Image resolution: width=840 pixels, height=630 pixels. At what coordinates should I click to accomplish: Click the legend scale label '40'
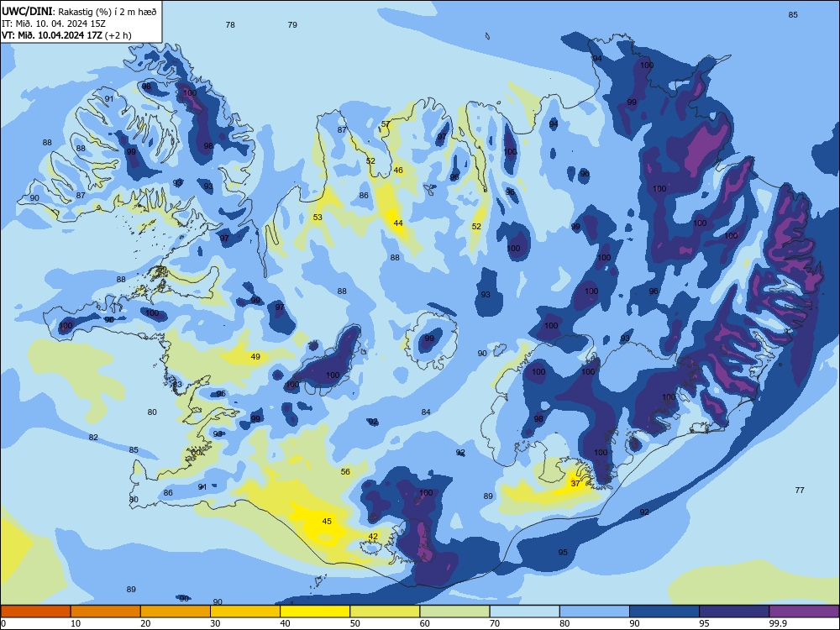pos(286,623)
